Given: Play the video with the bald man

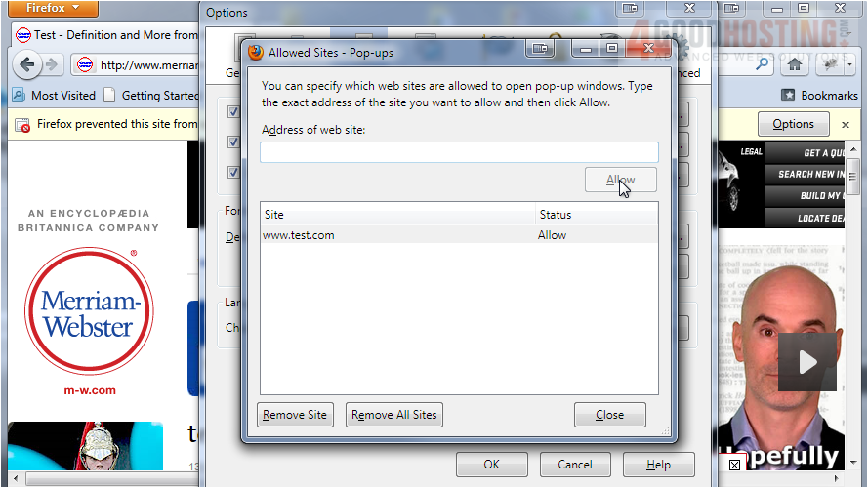Looking at the screenshot, I should 806,362.
